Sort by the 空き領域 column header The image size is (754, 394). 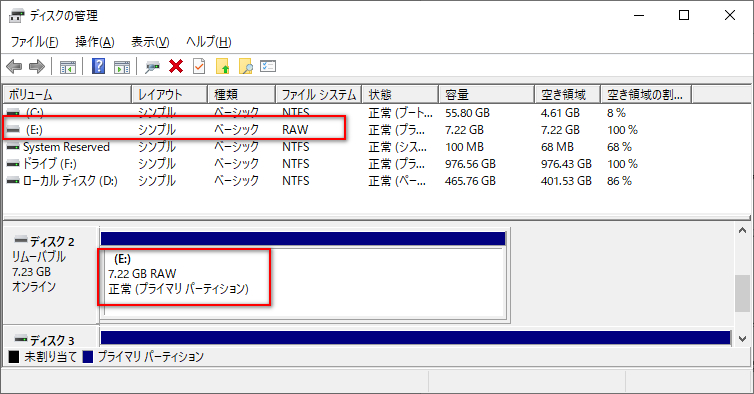point(568,94)
